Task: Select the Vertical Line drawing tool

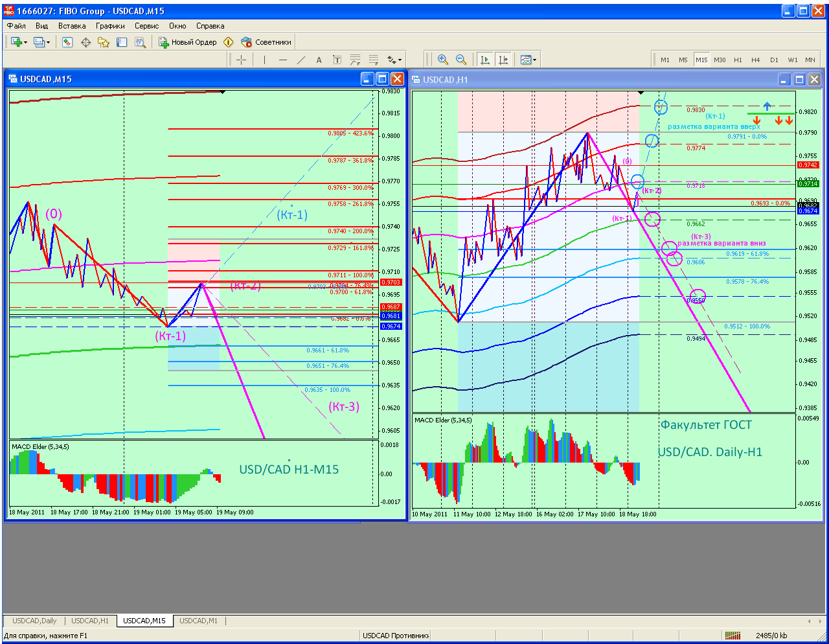Action: (264, 60)
